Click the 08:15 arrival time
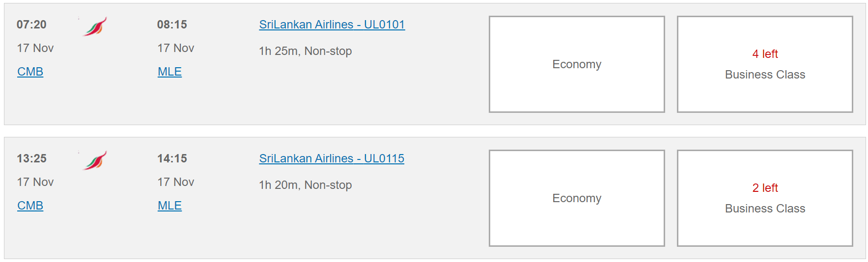Viewport: 868px width, 262px height. [x=172, y=25]
